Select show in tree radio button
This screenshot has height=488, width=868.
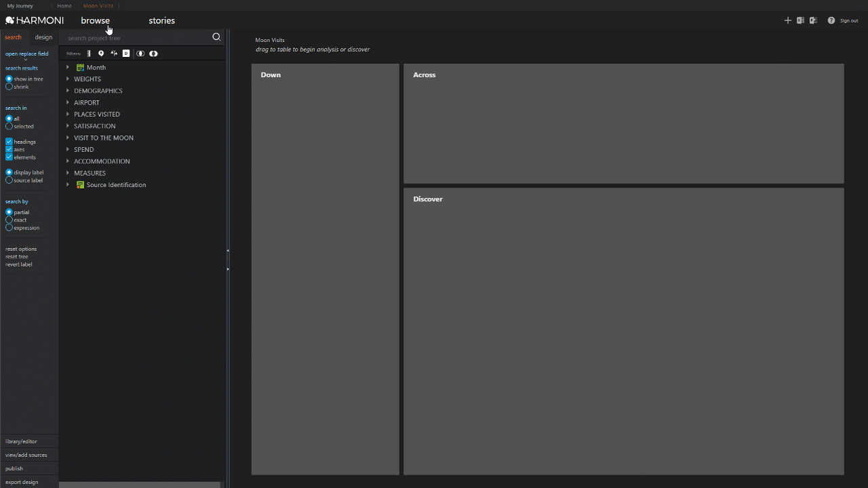pyautogui.click(x=9, y=79)
